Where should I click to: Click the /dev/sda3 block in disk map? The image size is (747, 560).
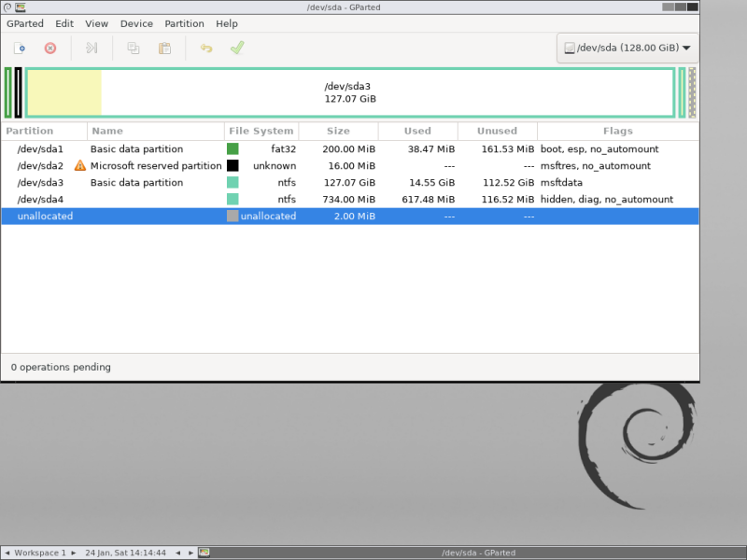[x=350, y=92]
